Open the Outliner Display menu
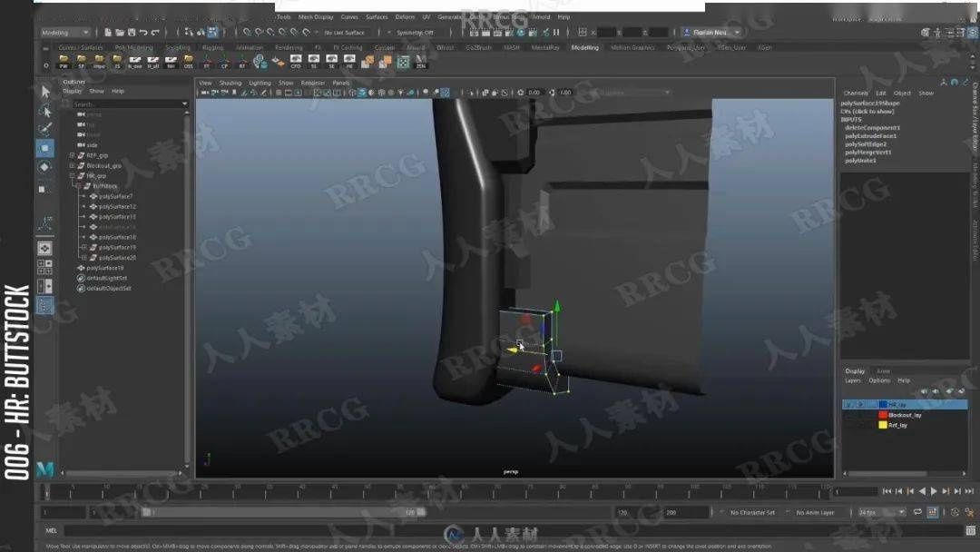 click(x=73, y=92)
